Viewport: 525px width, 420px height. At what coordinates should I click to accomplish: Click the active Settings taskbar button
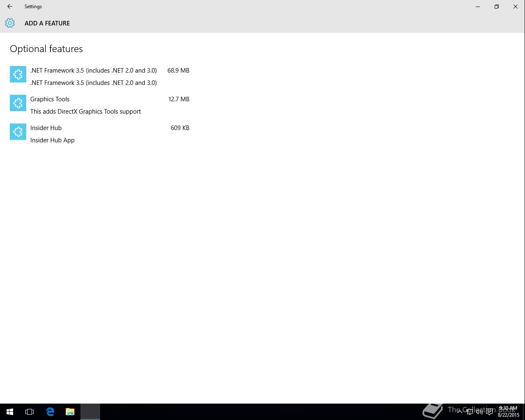tap(90, 412)
